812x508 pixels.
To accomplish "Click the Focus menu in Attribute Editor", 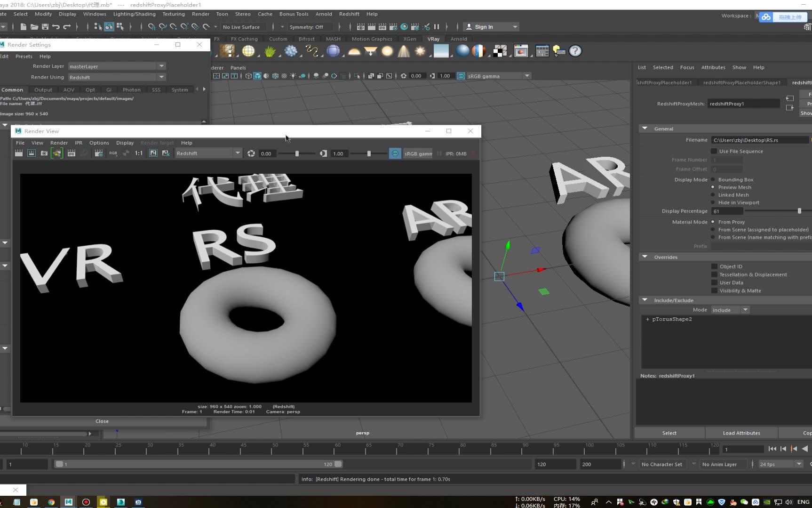I will click(687, 67).
